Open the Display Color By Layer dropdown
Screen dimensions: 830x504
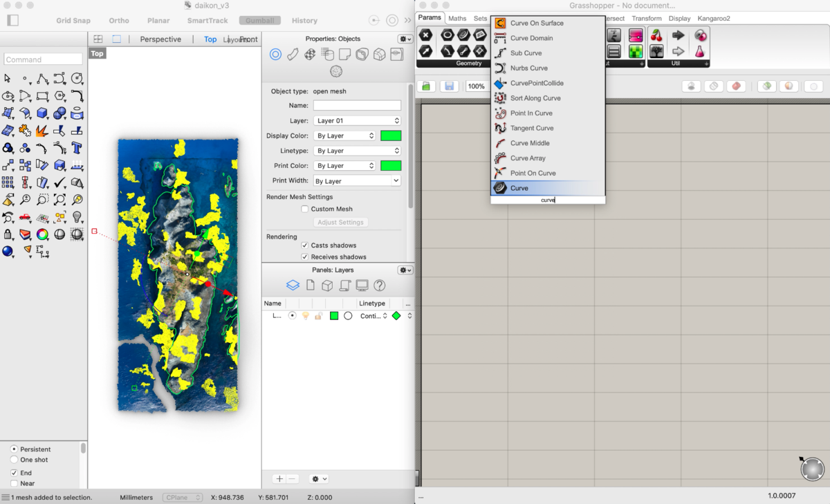344,136
